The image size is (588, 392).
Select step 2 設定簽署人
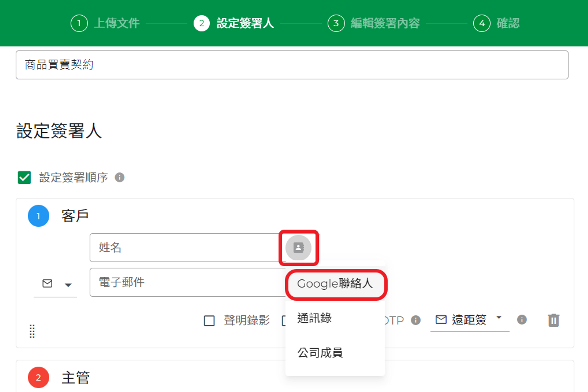click(x=234, y=23)
